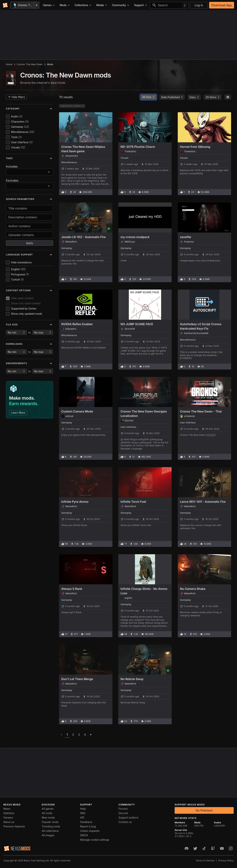Click the Go Premium button
237x868 pixels.
click(204, 810)
